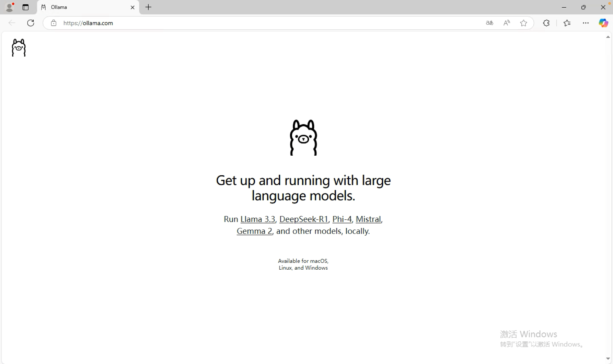Click the Ollama llama logo
The image size is (613, 364).
19,47
